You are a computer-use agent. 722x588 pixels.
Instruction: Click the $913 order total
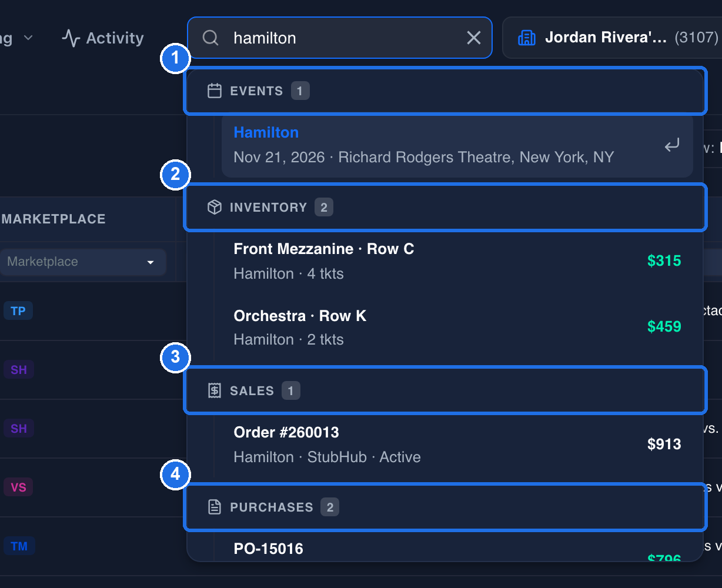click(x=664, y=444)
